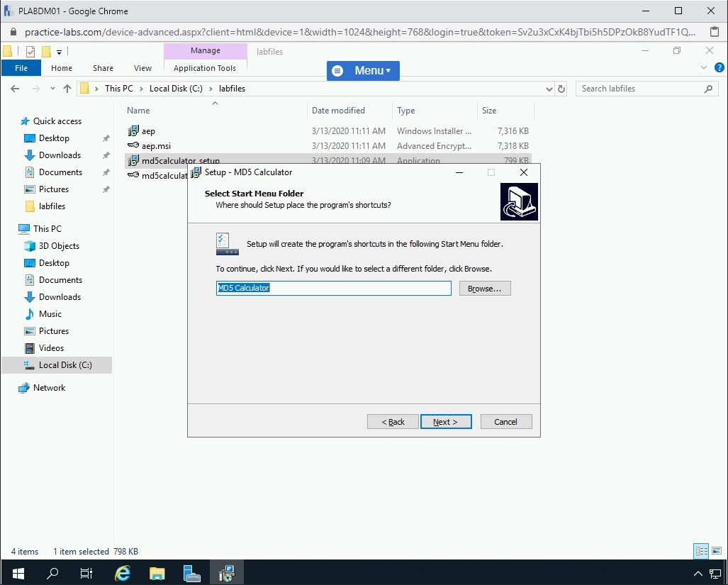Viewport: 728px width, 585px height.
Task: Expand the ribbon using the chevron
Action: (704, 68)
